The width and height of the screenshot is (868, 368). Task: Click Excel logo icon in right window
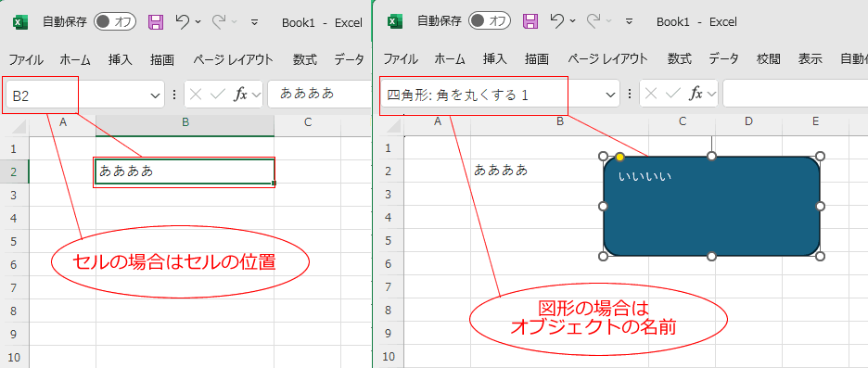(394, 22)
